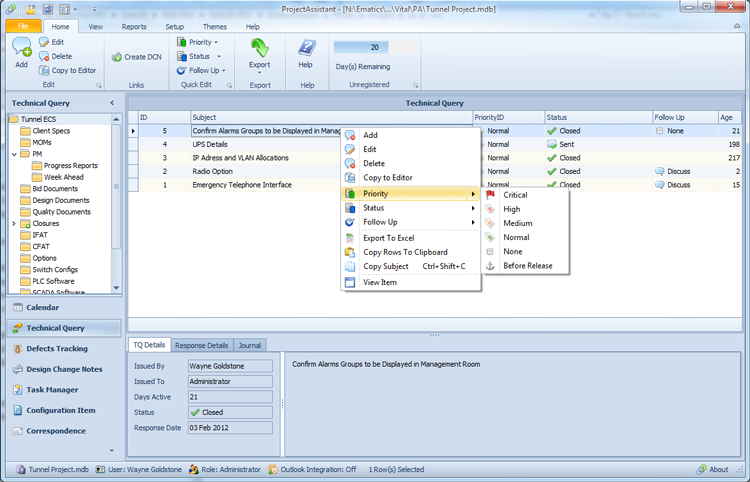
Task: Click the Help icon in the ribbon
Action: click(x=306, y=47)
